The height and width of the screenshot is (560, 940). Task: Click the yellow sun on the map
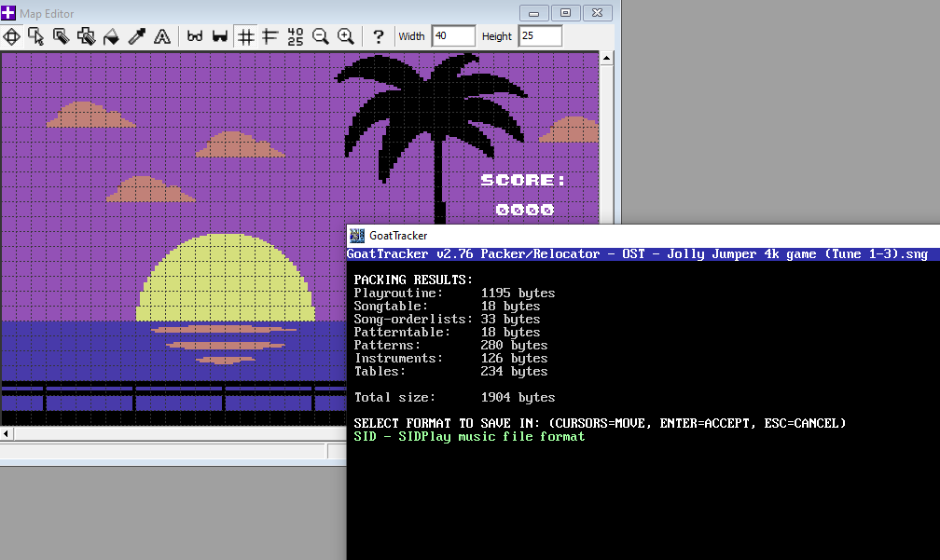pyautogui.click(x=226, y=278)
